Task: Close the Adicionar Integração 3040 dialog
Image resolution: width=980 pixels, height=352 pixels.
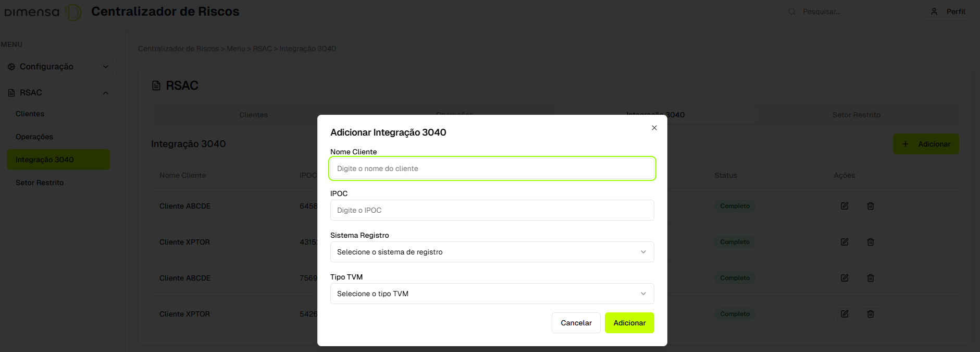Action: pos(654,128)
